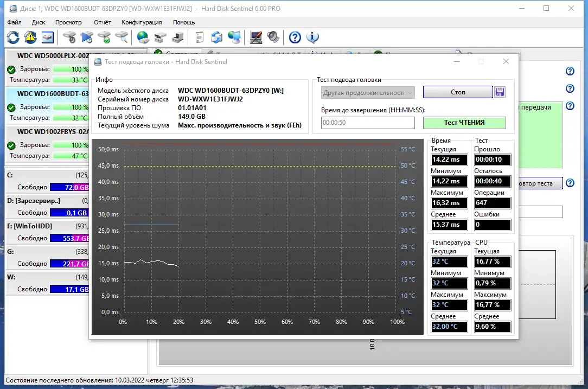Open configuration via monitor-with-pen icon
The width and height of the screenshot is (588, 389).
coord(255,37)
